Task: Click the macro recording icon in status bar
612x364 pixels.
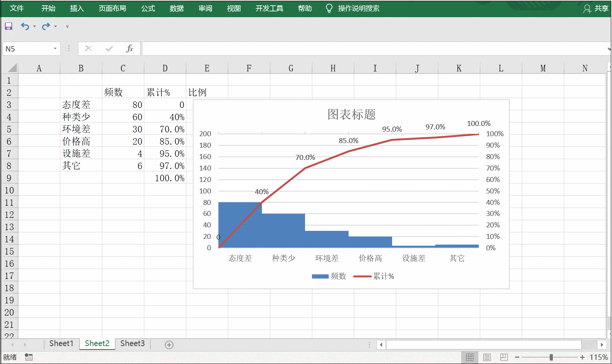Action: pyautogui.click(x=29, y=357)
